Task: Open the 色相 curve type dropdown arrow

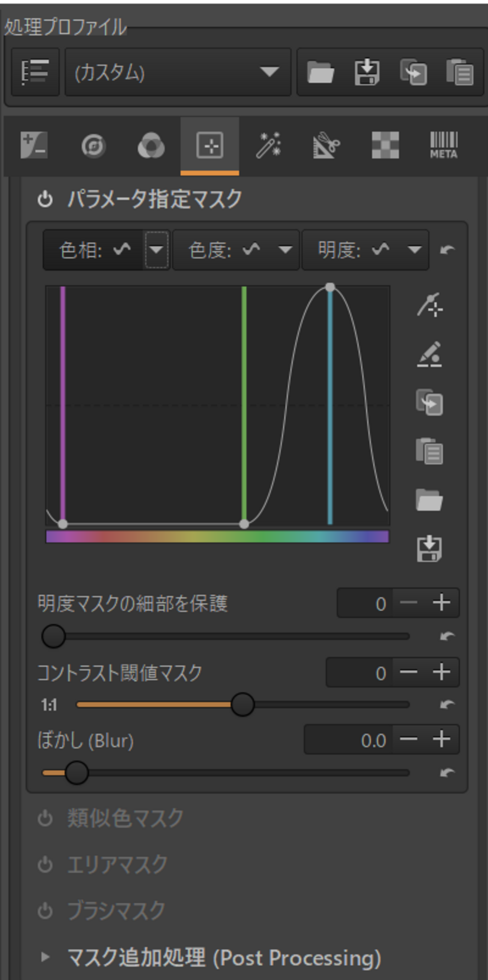Action: pyautogui.click(x=157, y=250)
